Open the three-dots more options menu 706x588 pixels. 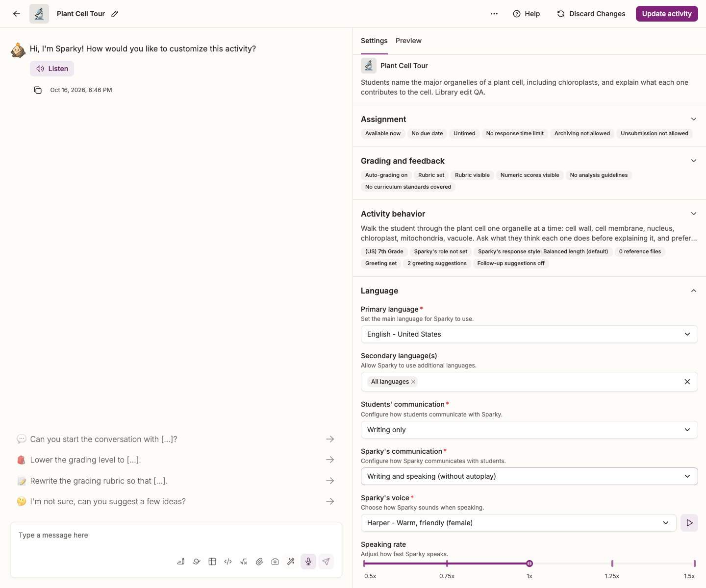point(494,14)
